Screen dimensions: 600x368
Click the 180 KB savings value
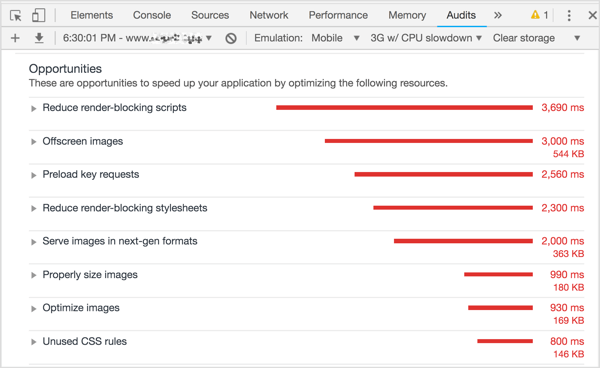point(568,287)
